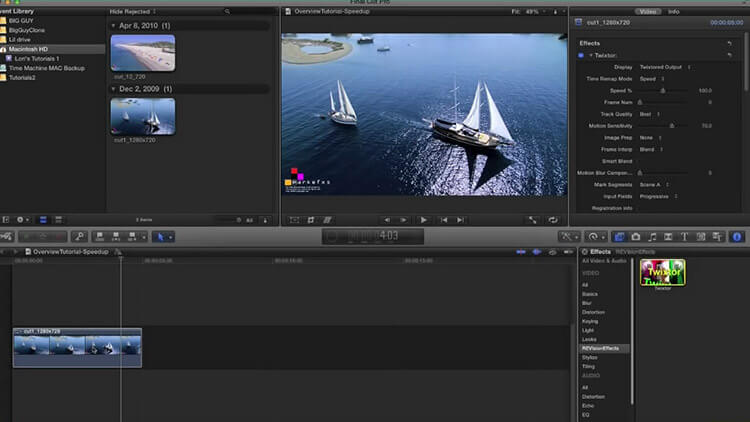Select the cut_12_720 beach clip thumbnail
Viewport: 750px width, 422px height.
click(143, 53)
